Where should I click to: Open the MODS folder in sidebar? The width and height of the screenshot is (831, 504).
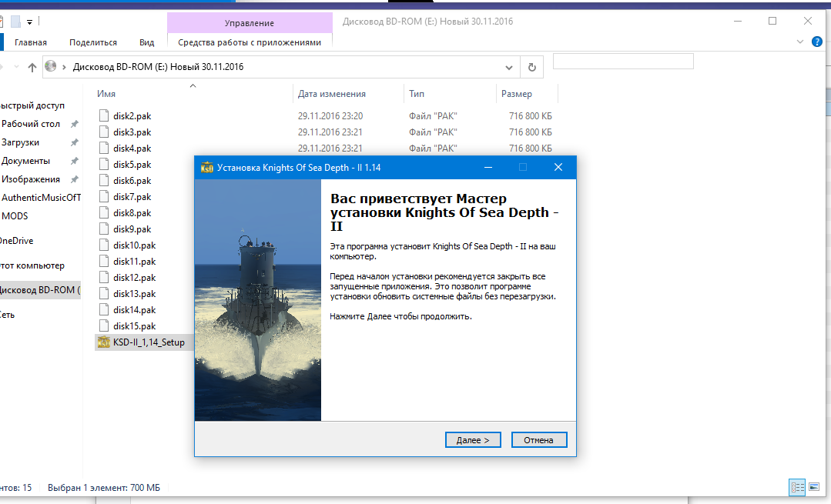pyautogui.click(x=15, y=216)
